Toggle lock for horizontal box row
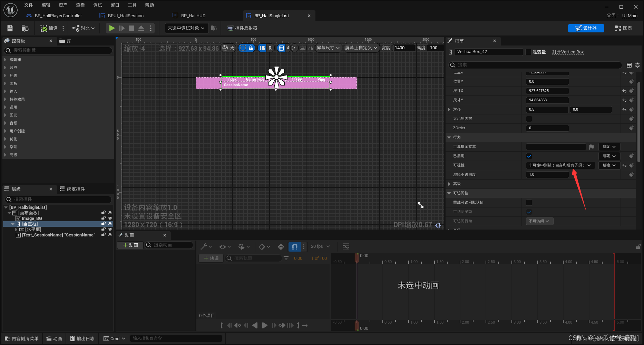644x345 pixels. [103, 229]
